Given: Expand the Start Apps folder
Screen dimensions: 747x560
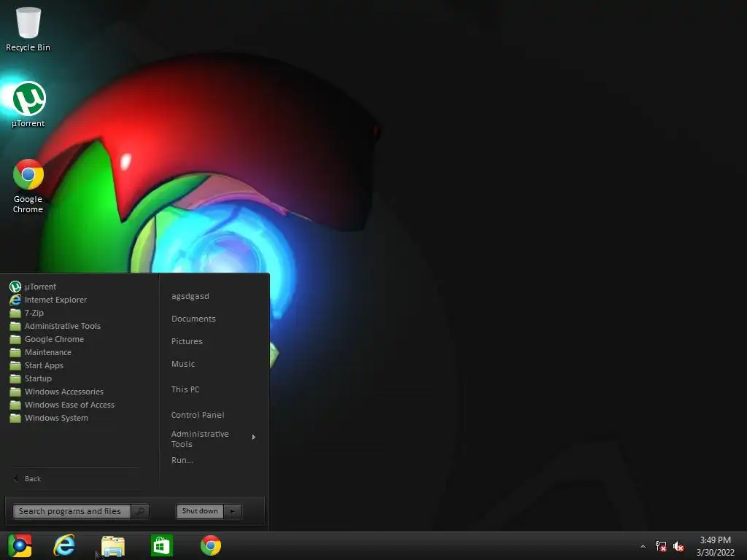Looking at the screenshot, I should (x=37, y=365).
